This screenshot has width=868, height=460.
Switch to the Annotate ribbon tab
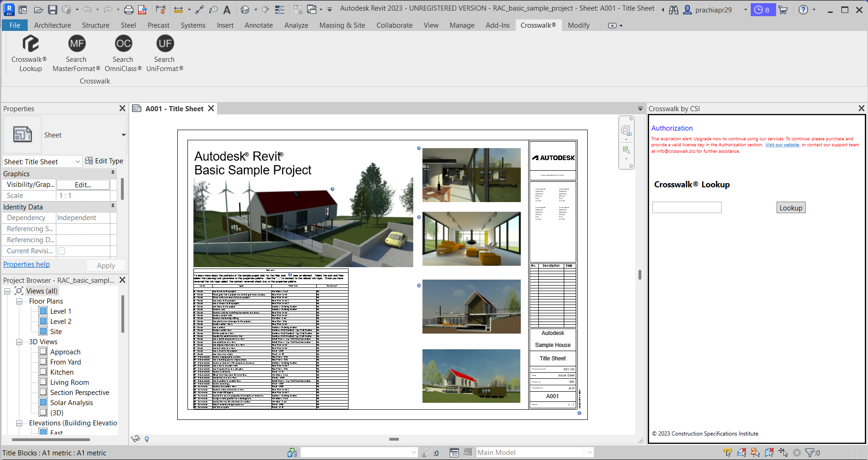(x=258, y=25)
